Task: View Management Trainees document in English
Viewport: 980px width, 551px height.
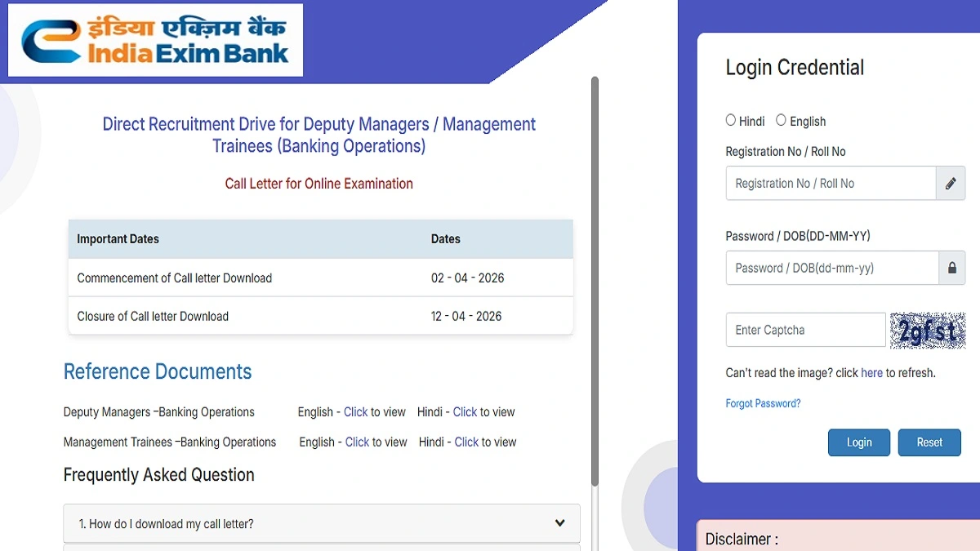Action: point(356,442)
